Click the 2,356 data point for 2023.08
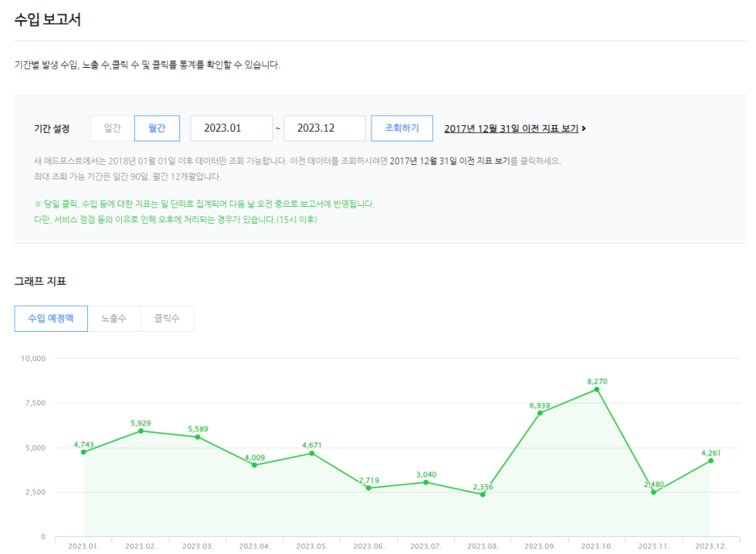Screen dimensions: 756x554 [x=483, y=494]
